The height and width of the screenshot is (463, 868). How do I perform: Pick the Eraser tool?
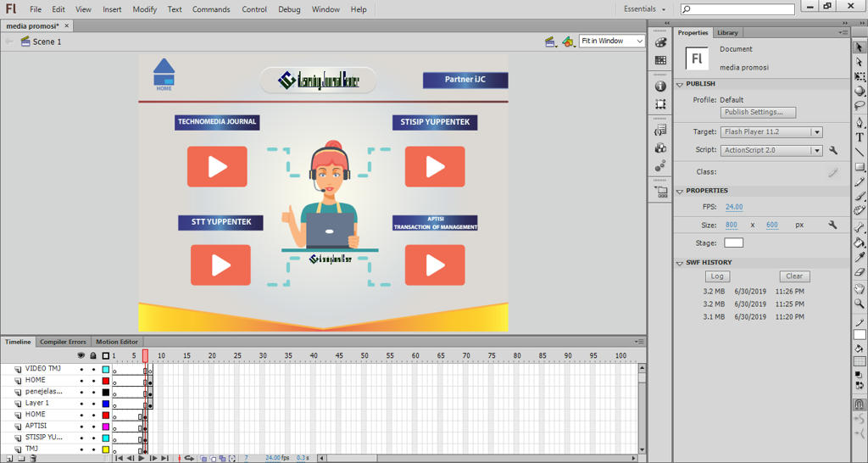coord(860,272)
